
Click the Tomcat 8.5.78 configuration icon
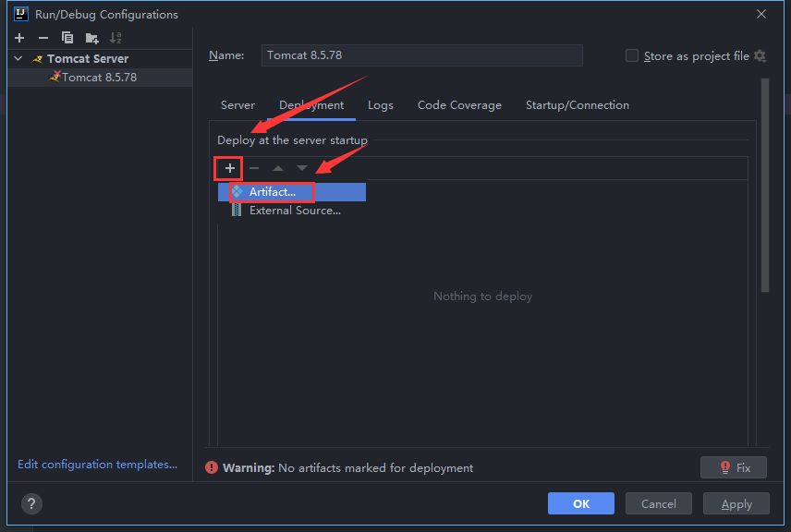click(x=55, y=77)
